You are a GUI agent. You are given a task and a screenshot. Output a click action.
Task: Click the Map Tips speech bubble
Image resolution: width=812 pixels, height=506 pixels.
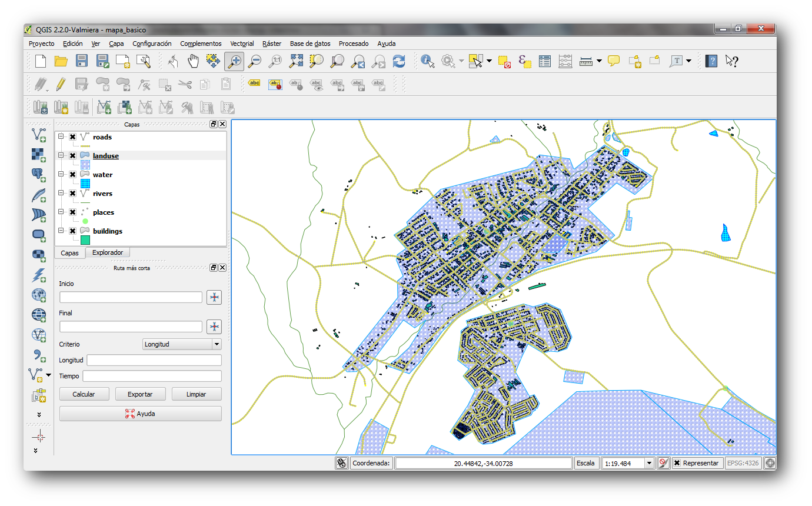614,61
